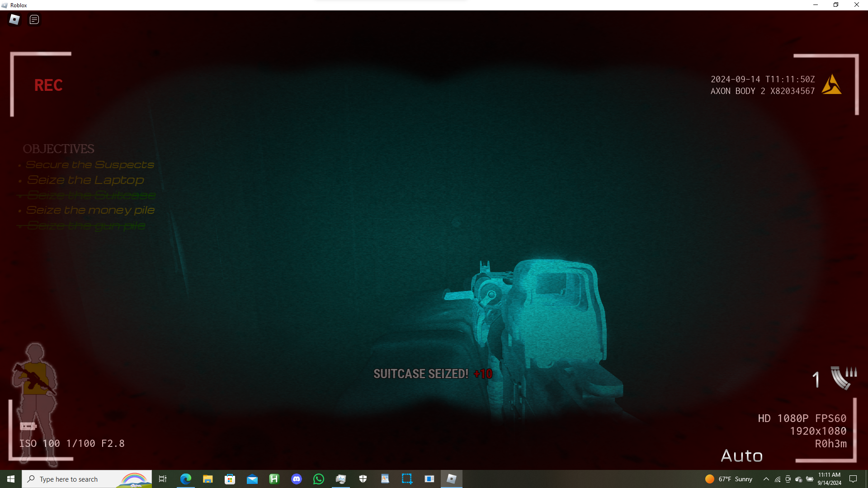
Task: Launch Microsoft Edge from the taskbar
Action: pos(186,479)
